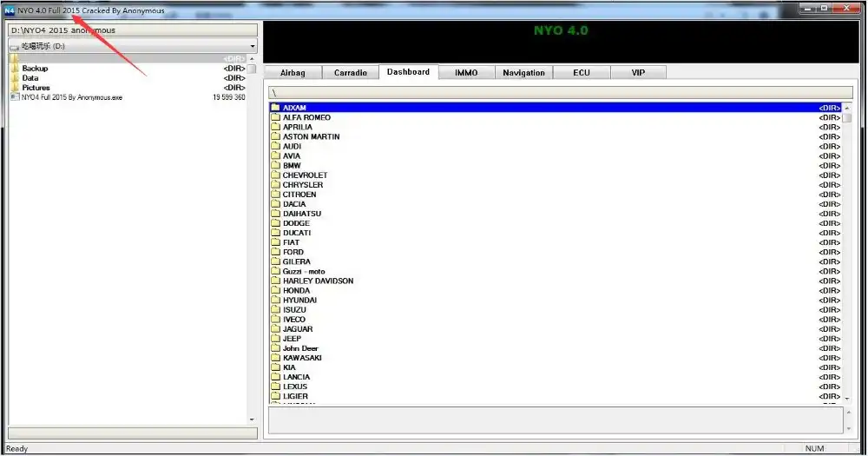Image resolution: width=868 pixels, height=456 pixels.
Task: Select the JAGUAR row
Action: pyautogui.click(x=556, y=329)
